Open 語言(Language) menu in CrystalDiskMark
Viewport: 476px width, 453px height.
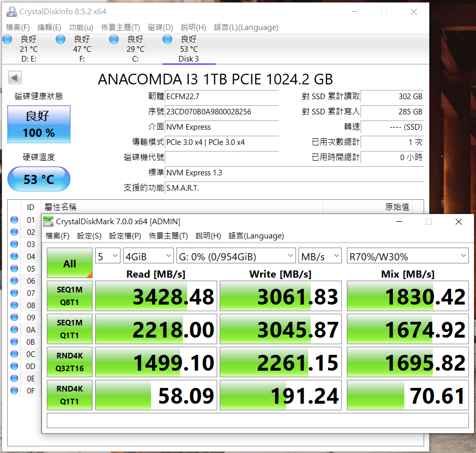(256, 236)
